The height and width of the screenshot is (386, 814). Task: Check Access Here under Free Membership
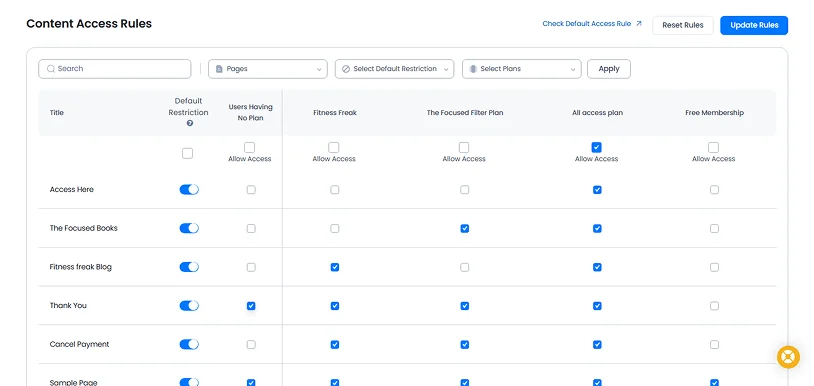(714, 190)
